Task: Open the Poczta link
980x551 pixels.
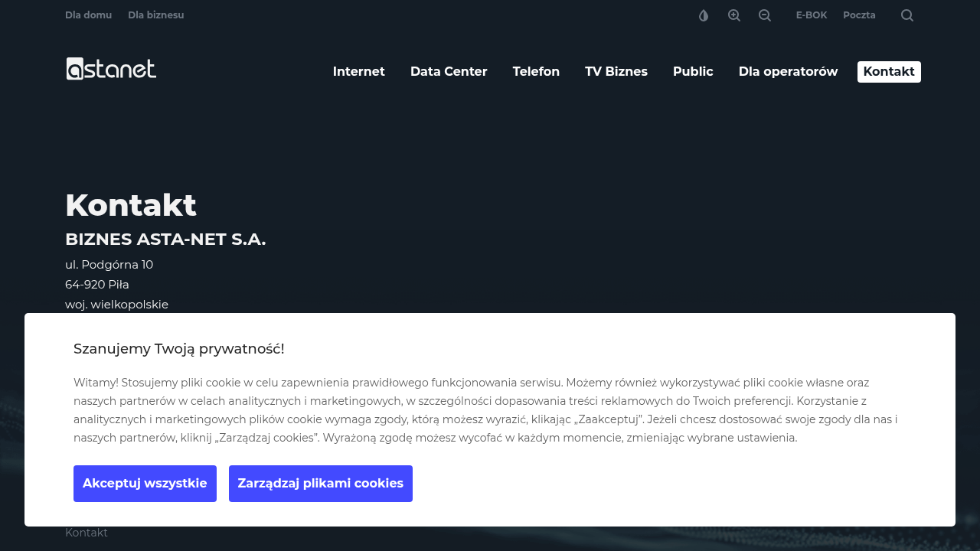Action: tap(859, 15)
